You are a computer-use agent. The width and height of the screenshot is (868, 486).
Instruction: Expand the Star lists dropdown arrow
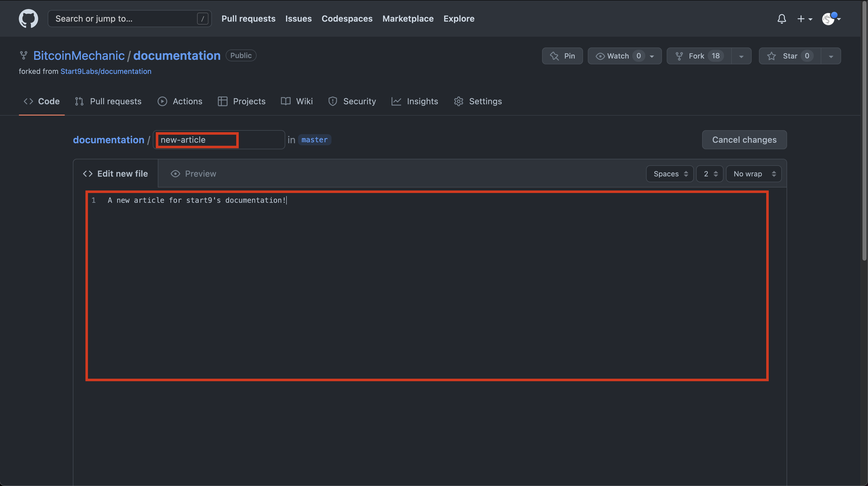point(831,56)
